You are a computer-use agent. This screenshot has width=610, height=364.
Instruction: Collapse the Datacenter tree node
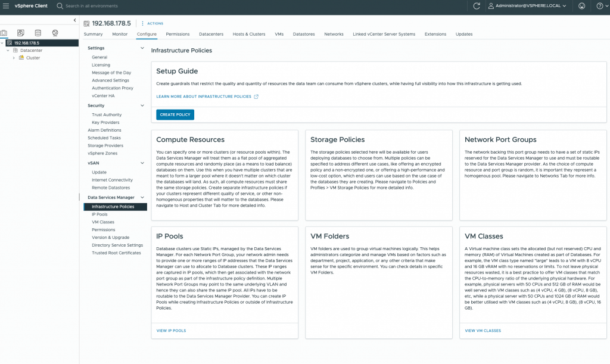tap(8, 50)
